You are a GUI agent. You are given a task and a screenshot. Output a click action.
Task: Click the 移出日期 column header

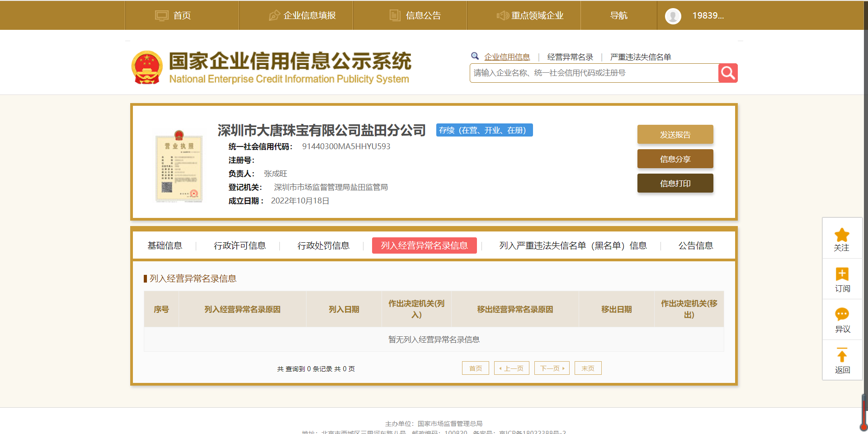617,309
